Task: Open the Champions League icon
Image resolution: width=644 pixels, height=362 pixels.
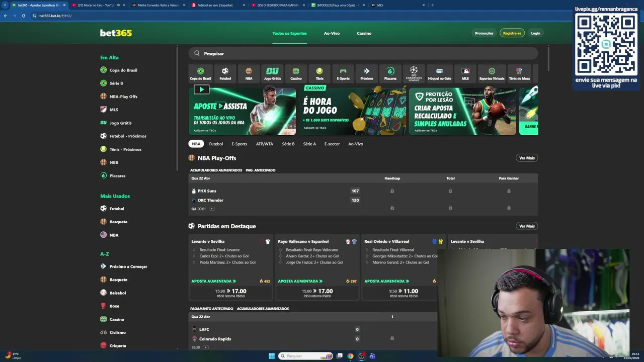Action: (414, 73)
